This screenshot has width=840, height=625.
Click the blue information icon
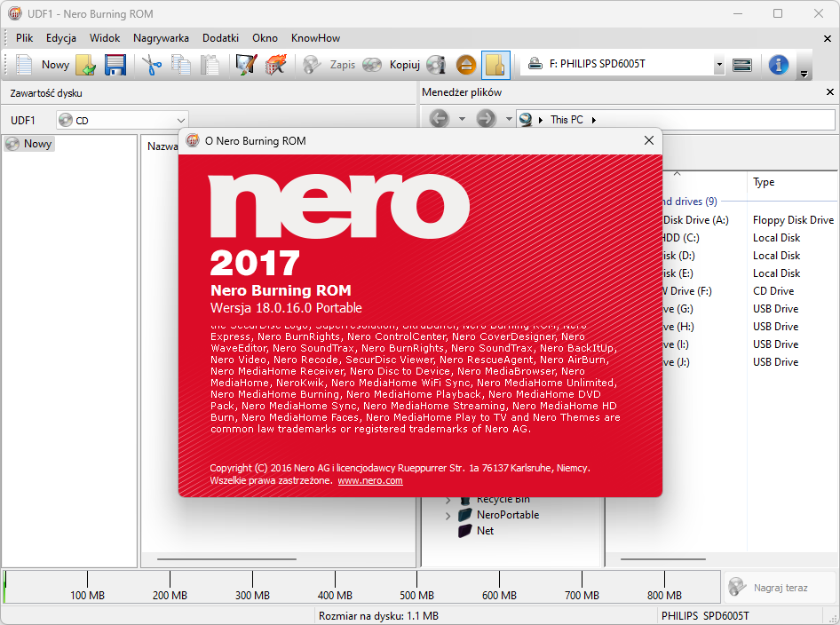pos(779,65)
